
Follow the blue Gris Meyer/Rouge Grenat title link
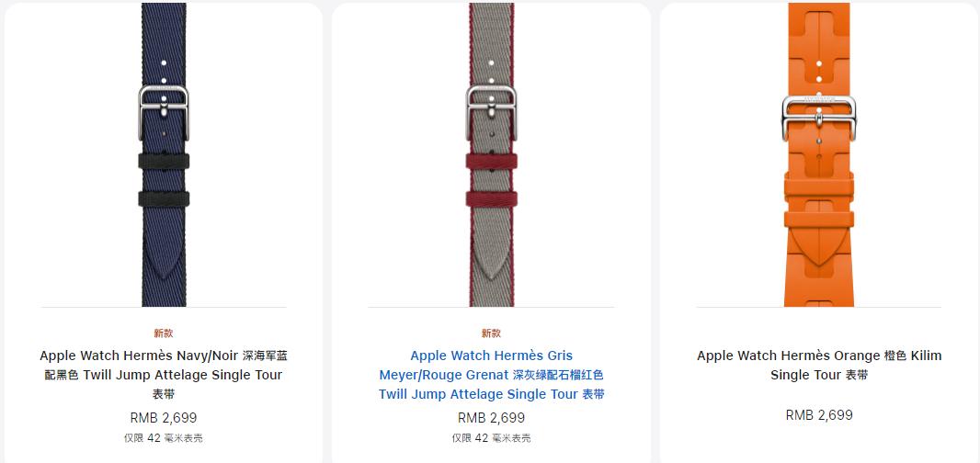[x=491, y=375]
